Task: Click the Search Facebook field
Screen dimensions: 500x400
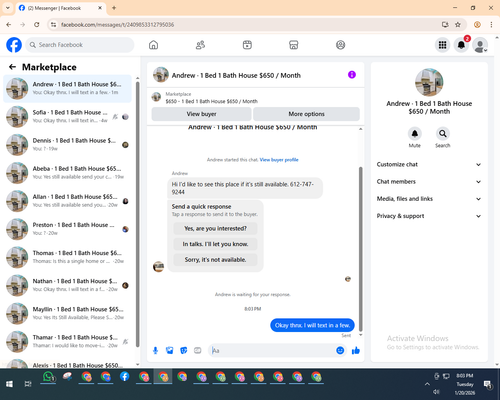Action: pyautogui.click(x=80, y=45)
